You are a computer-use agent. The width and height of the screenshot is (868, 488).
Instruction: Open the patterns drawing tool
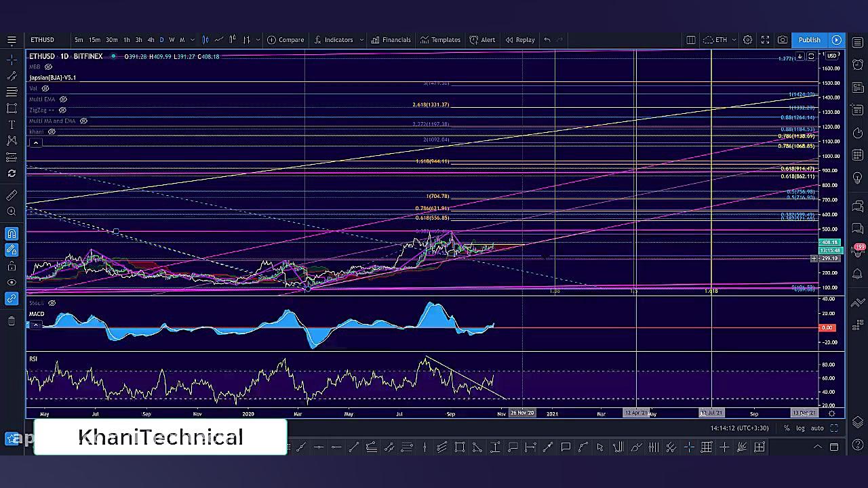pyautogui.click(x=12, y=141)
